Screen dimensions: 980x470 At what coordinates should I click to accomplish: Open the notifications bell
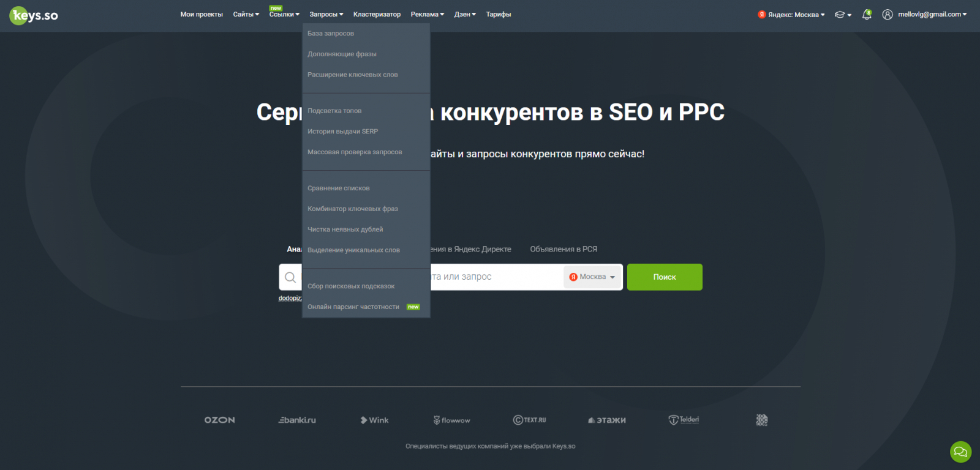(x=867, y=15)
